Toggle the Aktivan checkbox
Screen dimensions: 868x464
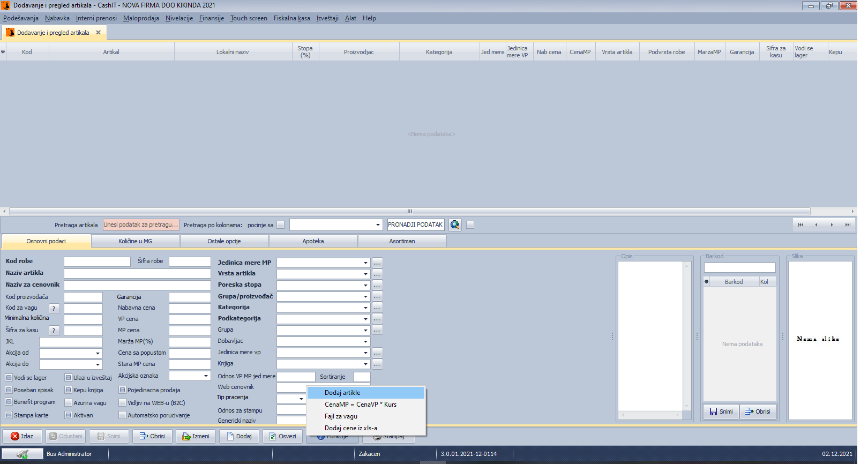(x=69, y=415)
